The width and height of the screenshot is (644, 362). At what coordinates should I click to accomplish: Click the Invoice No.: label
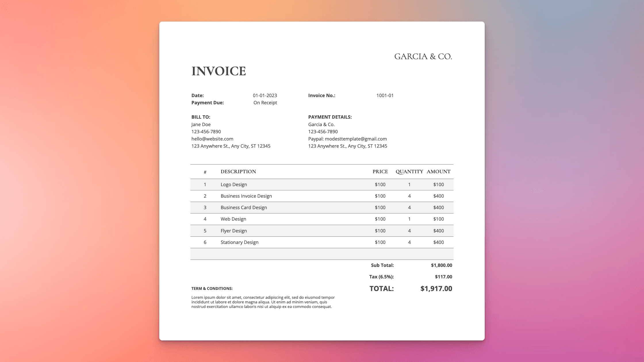[322, 95]
